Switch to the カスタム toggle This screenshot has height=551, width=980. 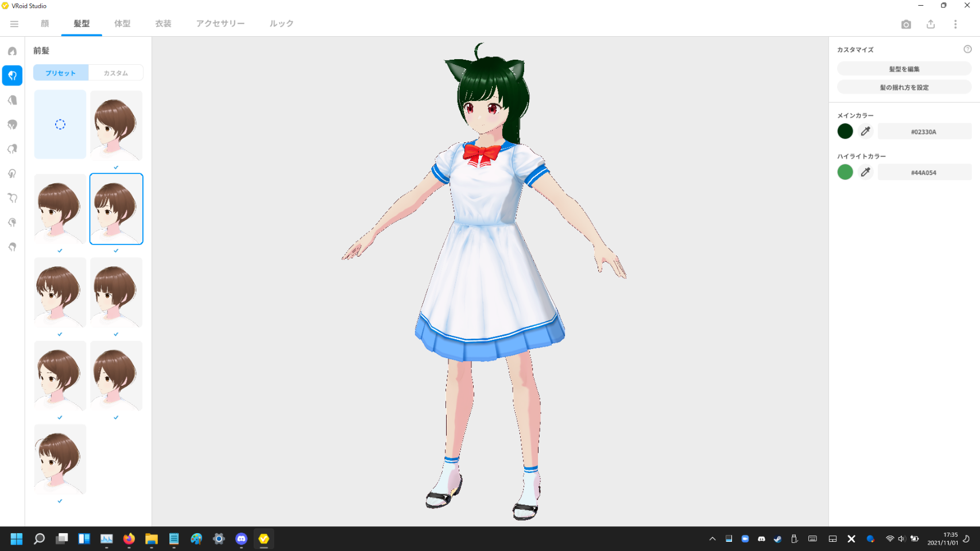115,73
